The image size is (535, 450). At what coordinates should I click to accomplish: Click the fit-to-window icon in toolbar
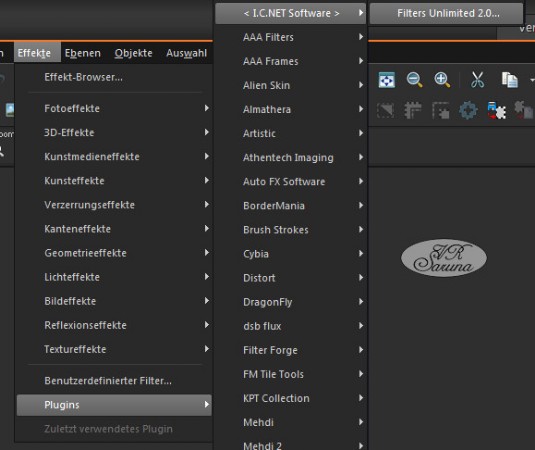click(x=387, y=80)
